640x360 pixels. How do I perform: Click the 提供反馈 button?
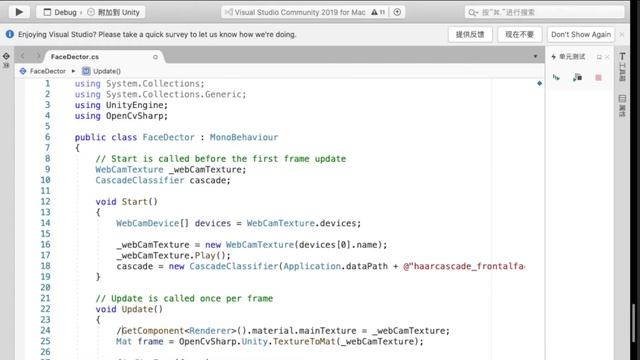tap(470, 35)
